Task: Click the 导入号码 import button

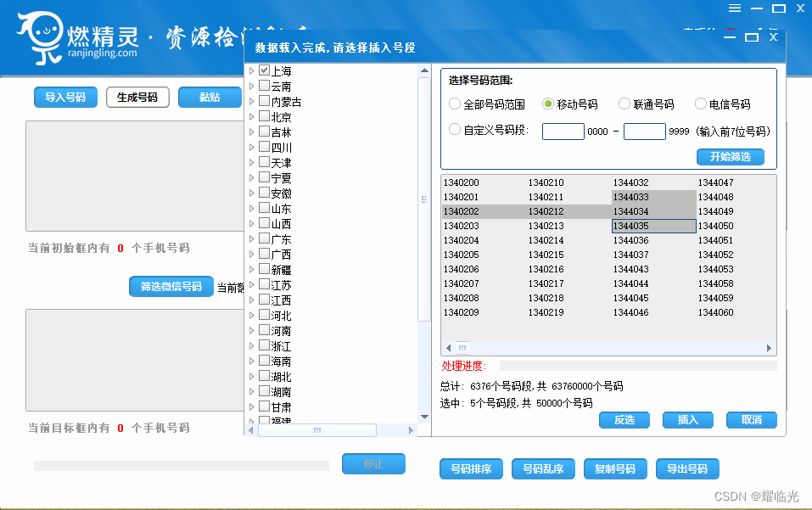Action: click(65, 97)
